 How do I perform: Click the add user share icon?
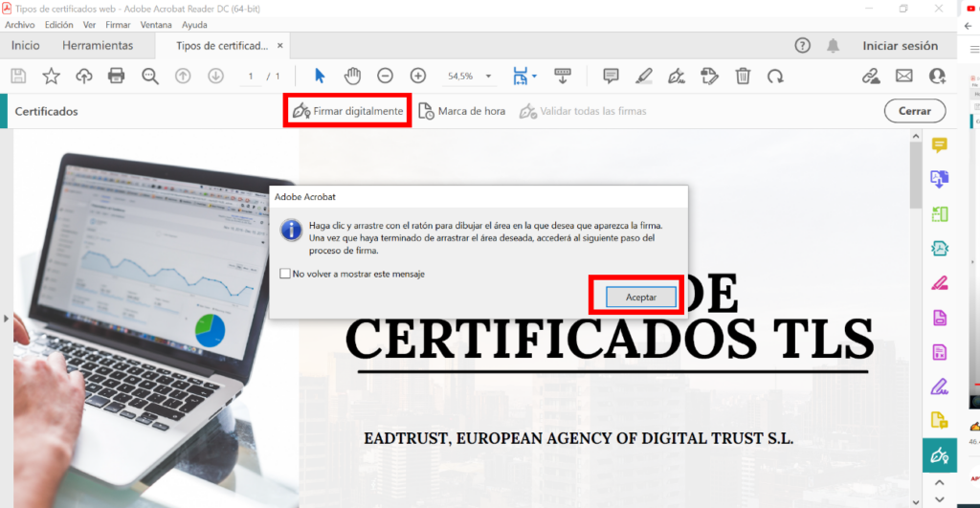tap(937, 77)
